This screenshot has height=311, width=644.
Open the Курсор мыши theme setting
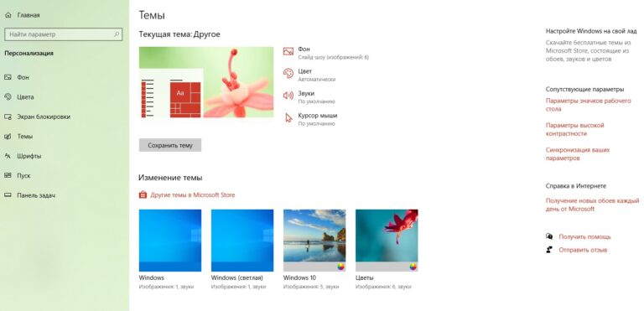click(x=310, y=120)
